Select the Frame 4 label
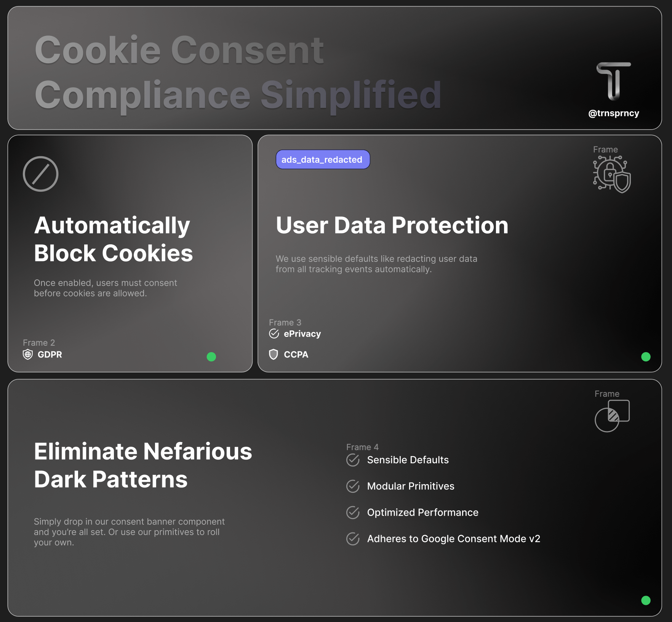The width and height of the screenshot is (672, 622). click(362, 447)
